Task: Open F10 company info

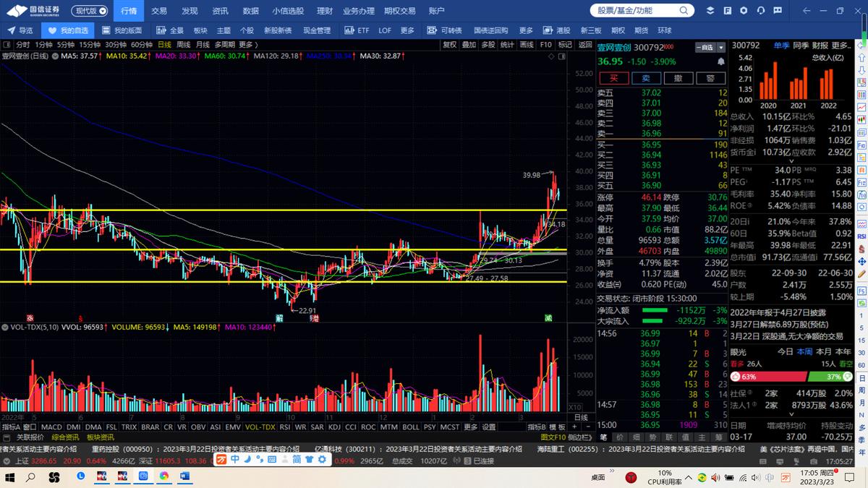Action: 546,45
